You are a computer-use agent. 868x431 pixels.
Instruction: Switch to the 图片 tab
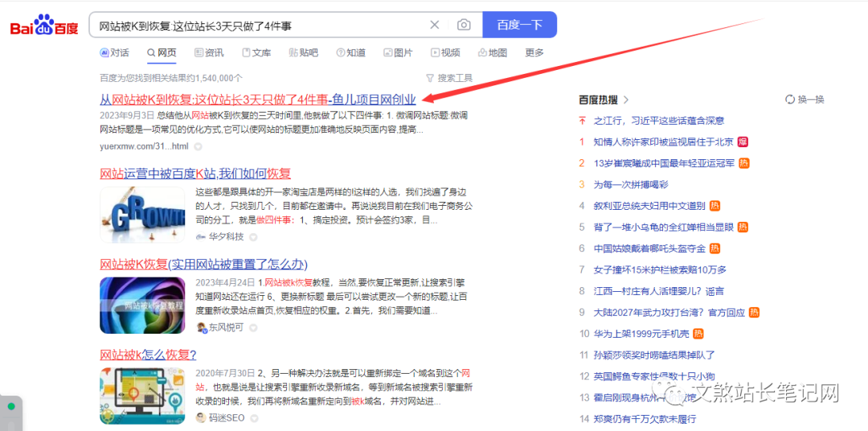[397, 53]
